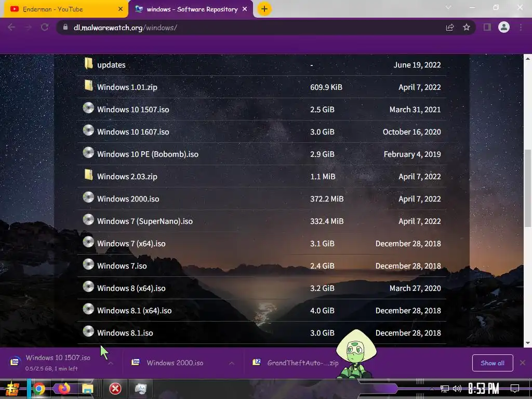Viewport: 532px width, 399px height.
Task: Click the disc icon beside Windows 8.1.iso
Action: click(x=88, y=331)
